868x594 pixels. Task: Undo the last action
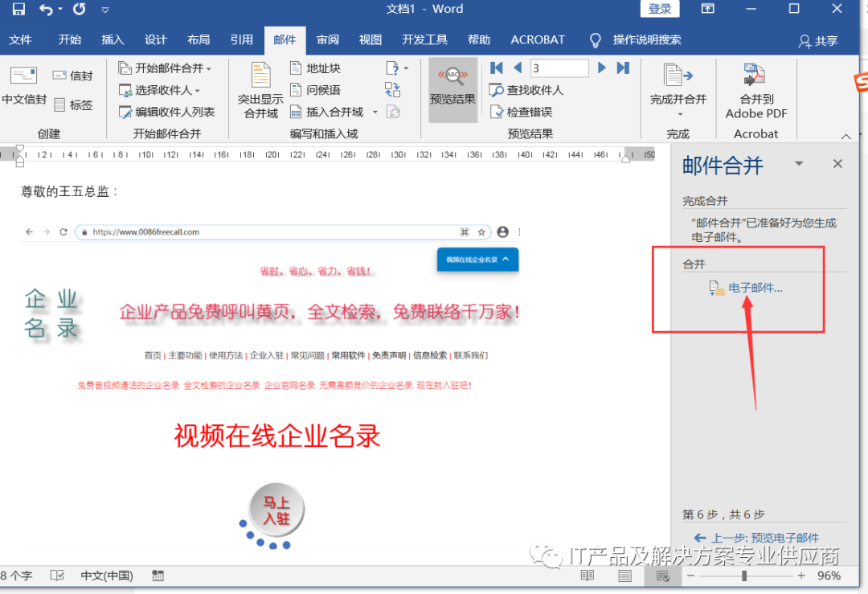(46, 9)
